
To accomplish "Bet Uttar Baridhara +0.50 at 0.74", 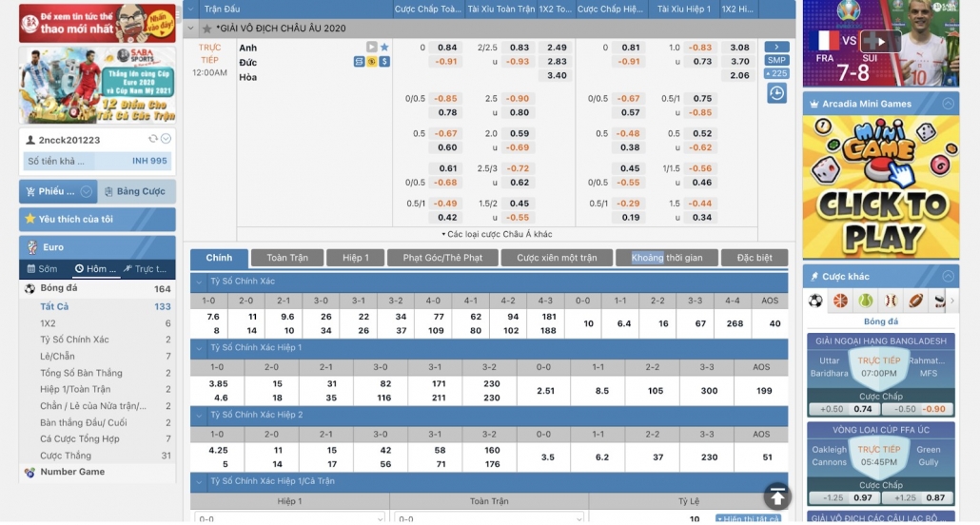I will click(x=844, y=409).
